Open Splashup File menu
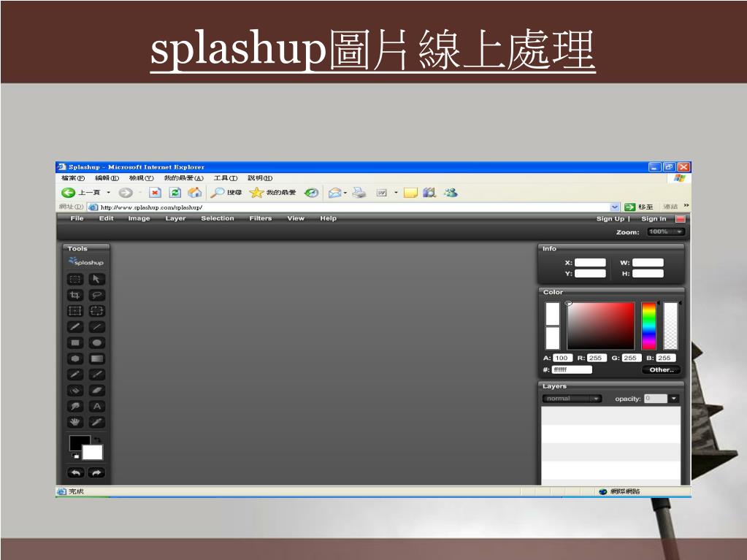The width and height of the screenshot is (747, 560). (77, 218)
